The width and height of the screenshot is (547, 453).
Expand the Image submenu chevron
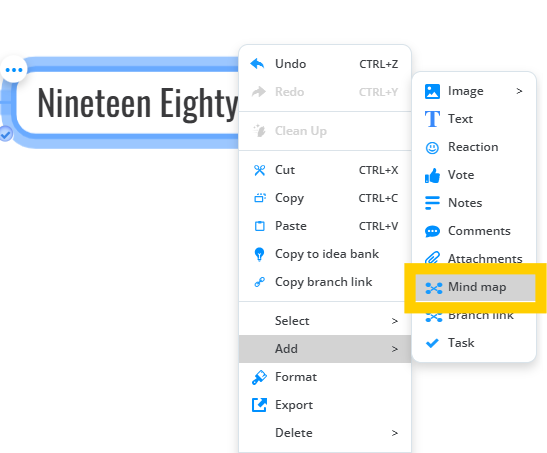coord(519,91)
